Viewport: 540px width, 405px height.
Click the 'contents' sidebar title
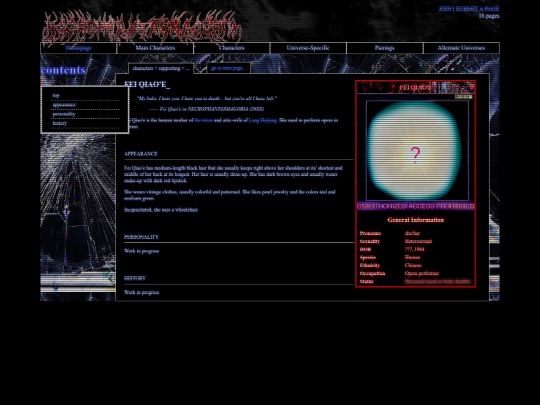pos(63,70)
